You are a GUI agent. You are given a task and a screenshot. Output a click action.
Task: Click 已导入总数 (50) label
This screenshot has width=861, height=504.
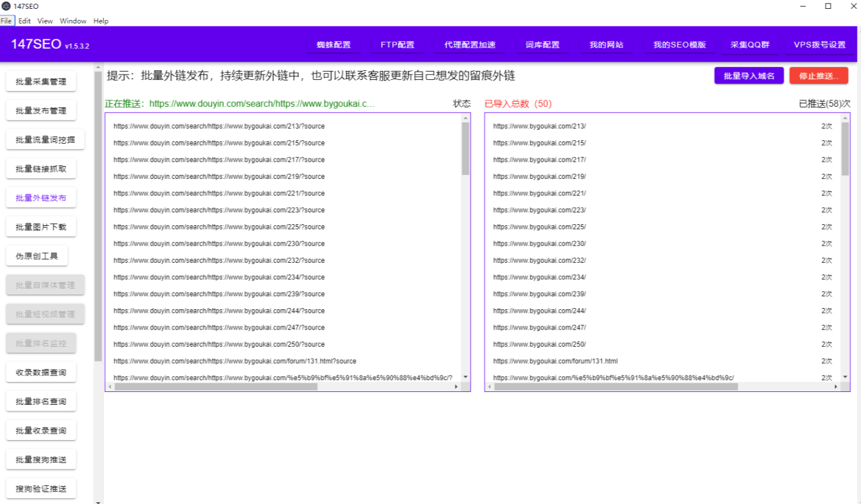[x=518, y=103]
